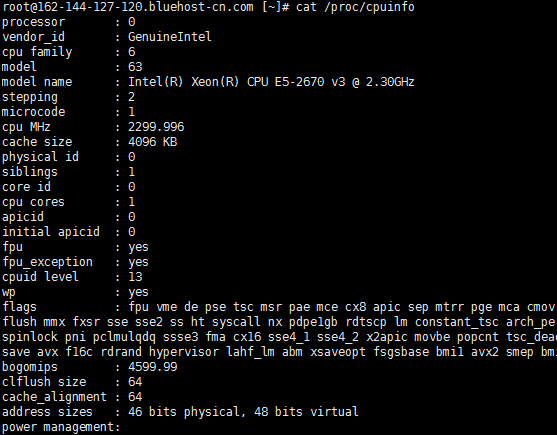This screenshot has height=435, width=557.
Task: Click the 'fpu_exception' label
Action: pyautogui.click(x=47, y=262)
